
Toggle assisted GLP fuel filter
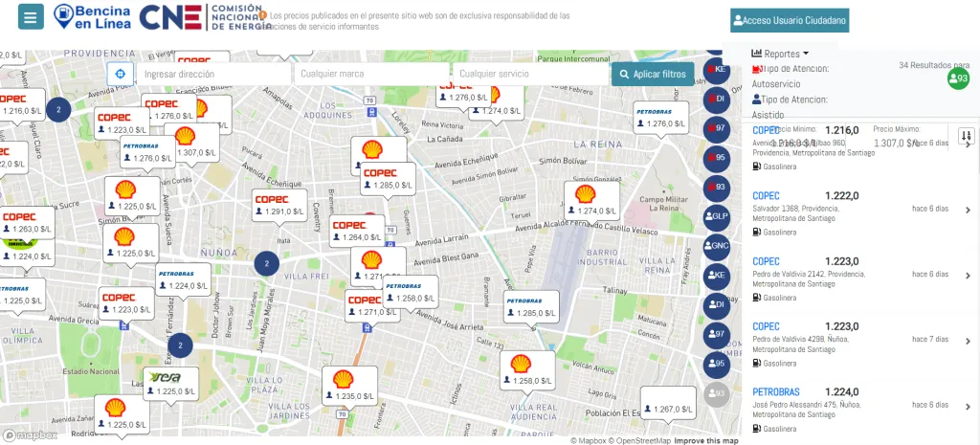(x=717, y=216)
